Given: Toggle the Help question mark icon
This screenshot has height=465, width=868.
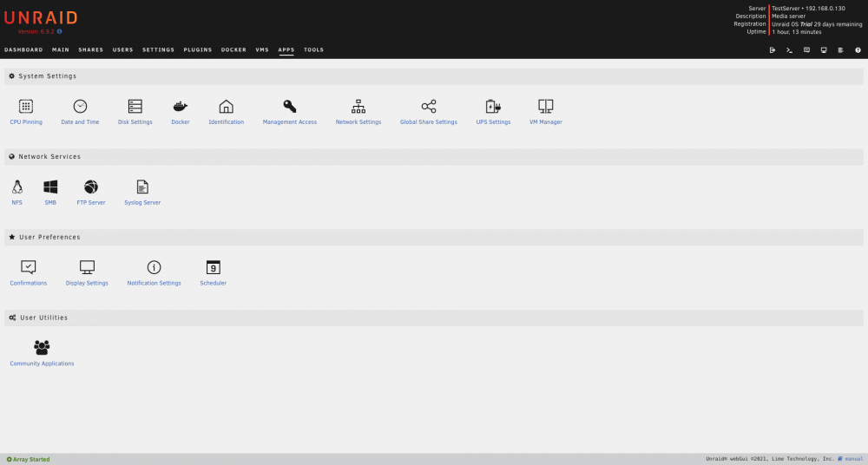Looking at the screenshot, I should click(858, 49).
